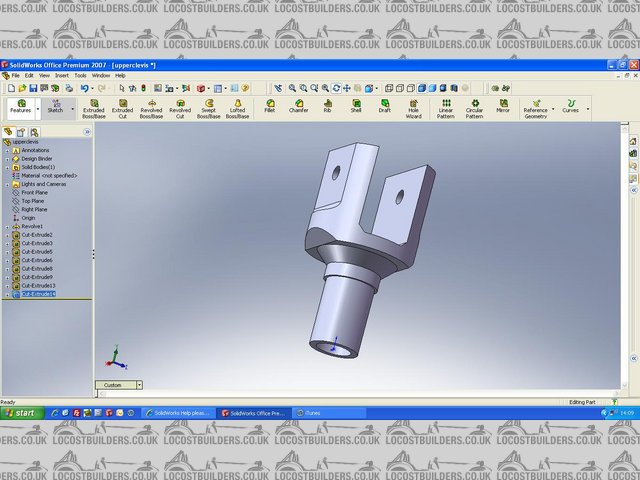
Task: Click the Shell feature icon
Action: (355, 106)
